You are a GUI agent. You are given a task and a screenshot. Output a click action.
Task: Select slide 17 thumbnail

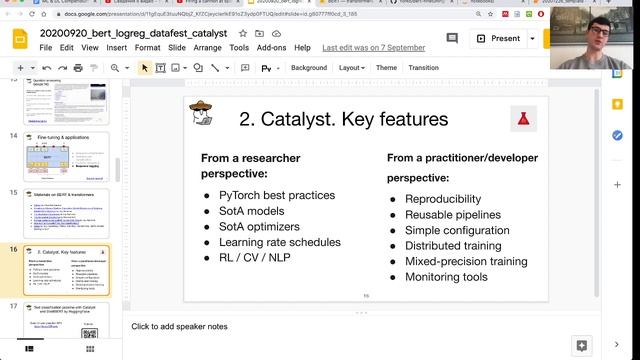click(67, 321)
